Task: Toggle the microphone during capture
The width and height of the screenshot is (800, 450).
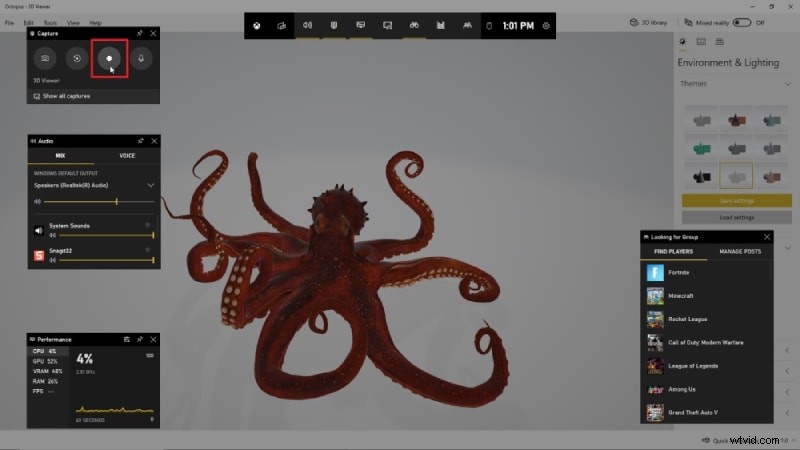Action: coord(142,59)
